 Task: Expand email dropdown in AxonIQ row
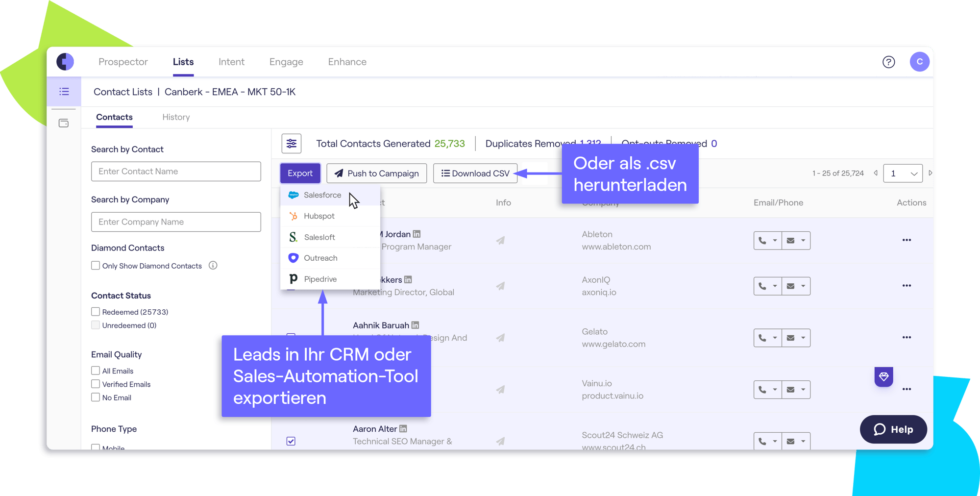(x=803, y=286)
